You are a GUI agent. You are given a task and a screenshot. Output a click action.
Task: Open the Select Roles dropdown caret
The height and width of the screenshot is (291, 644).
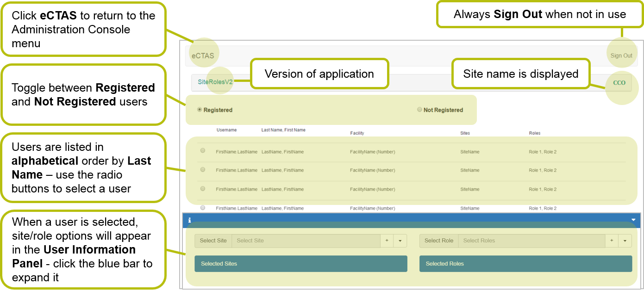[x=625, y=241]
